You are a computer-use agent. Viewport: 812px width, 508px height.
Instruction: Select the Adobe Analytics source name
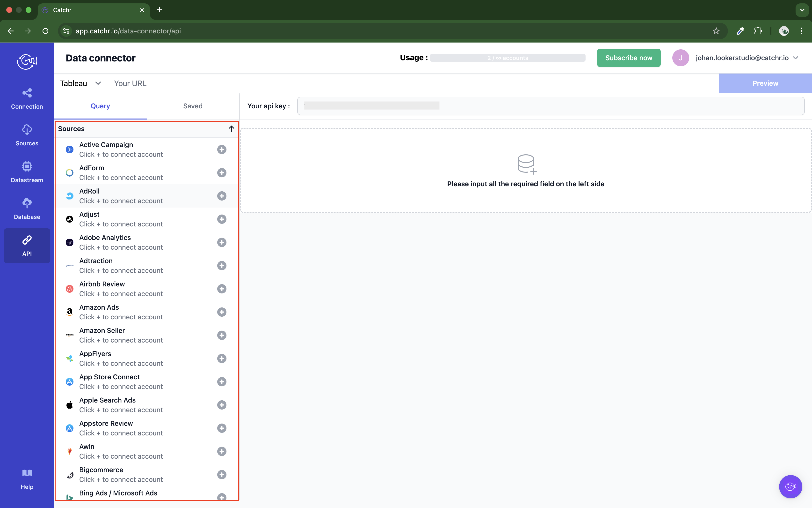pos(105,238)
